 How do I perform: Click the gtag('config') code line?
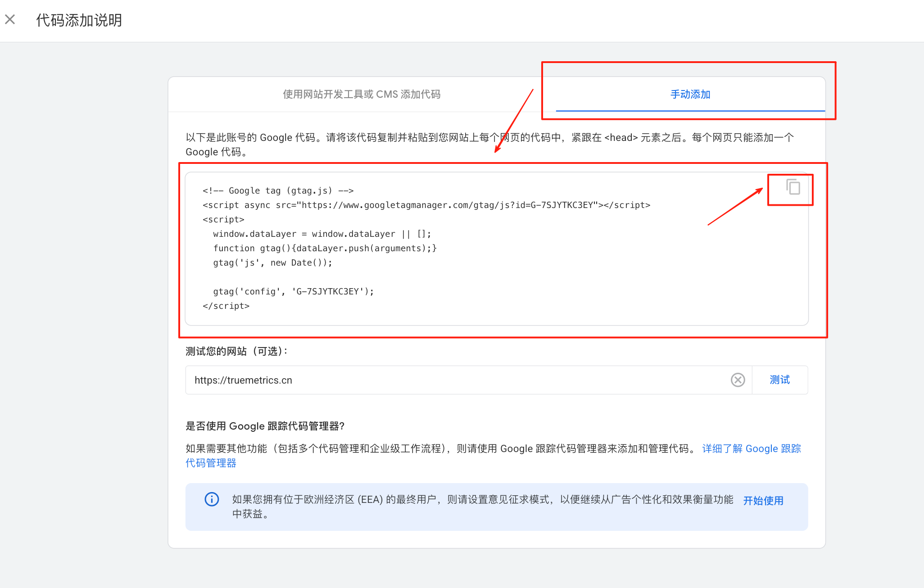tap(293, 292)
